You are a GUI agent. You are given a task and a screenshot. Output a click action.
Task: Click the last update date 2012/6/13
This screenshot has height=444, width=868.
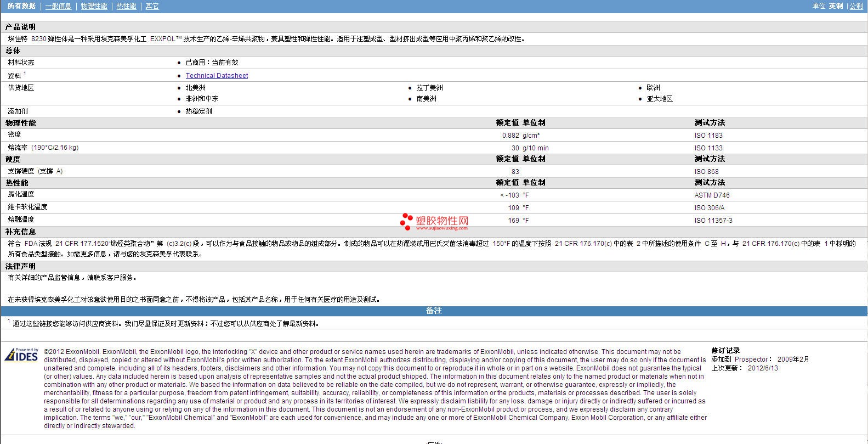763,368
